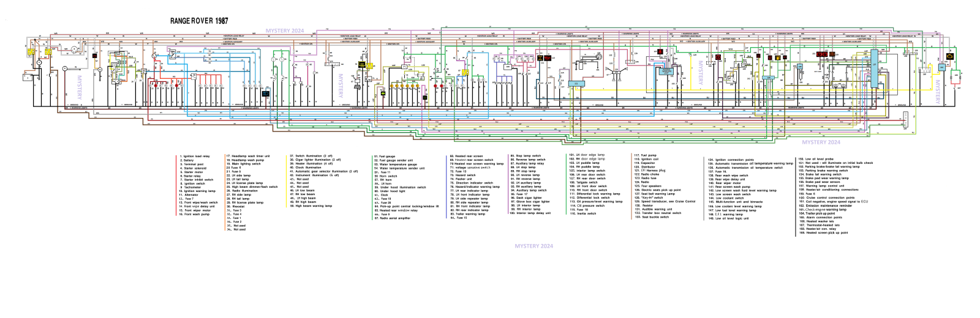
Task: Select legend entry "56. Horn switch"
Action: pos(386,176)
